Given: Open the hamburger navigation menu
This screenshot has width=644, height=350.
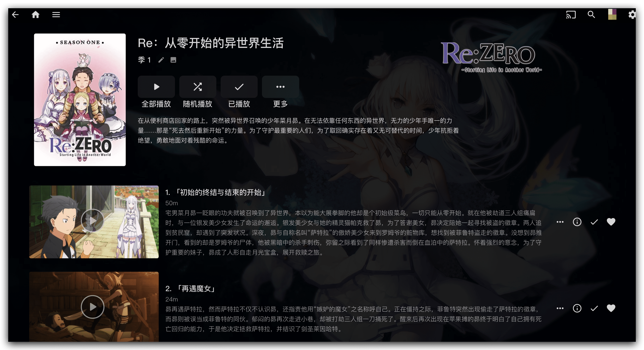Looking at the screenshot, I should 56,15.
